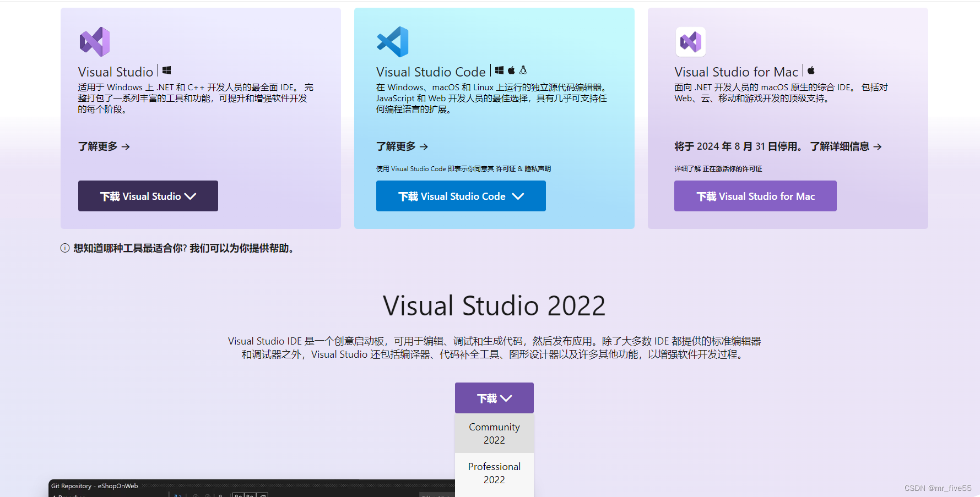The image size is (980, 497).
Task: Click the Visual Studio 2022 heading
Action: coord(494,305)
